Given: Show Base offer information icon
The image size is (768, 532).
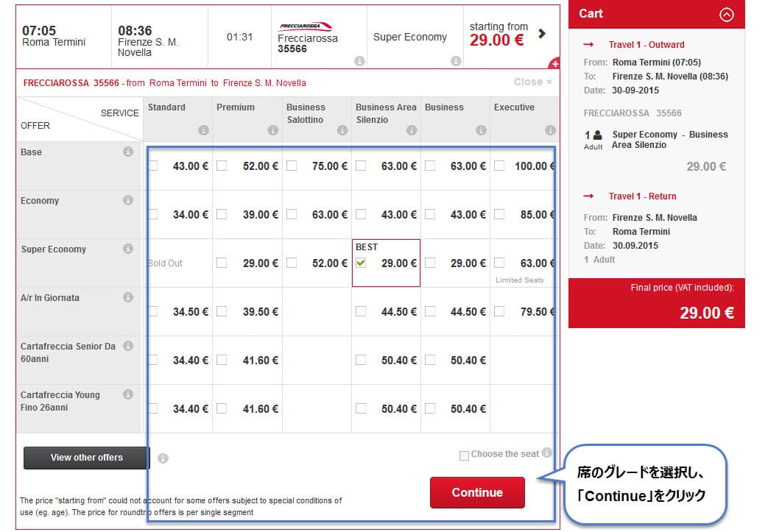Looking at the screenshot, I should pos(128,152).
